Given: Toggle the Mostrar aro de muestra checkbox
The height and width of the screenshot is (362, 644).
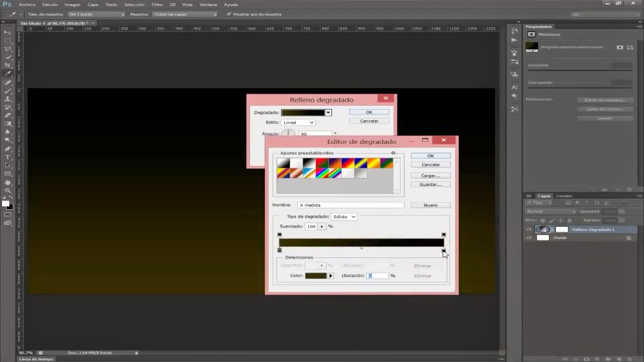Looking at the screenshot, I should tap(229, 14).
